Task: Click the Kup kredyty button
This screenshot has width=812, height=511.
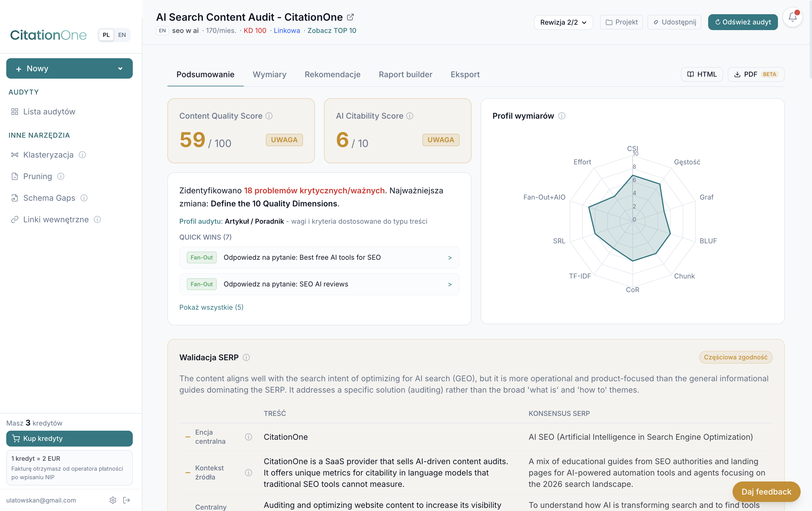Action: [70, 438]
